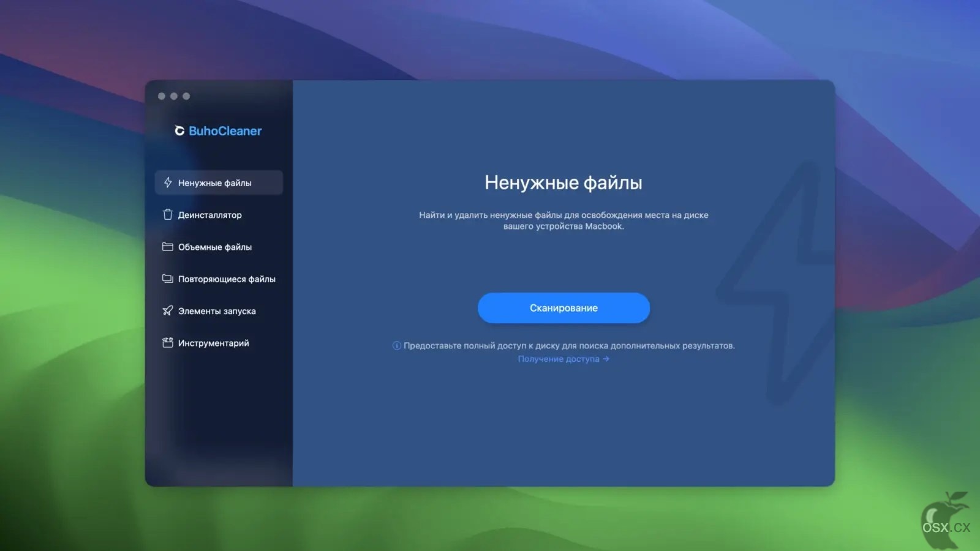Open Элементы запуска section
The height and width of the screenshot is (551, 980).
click(x=219, y=310)
